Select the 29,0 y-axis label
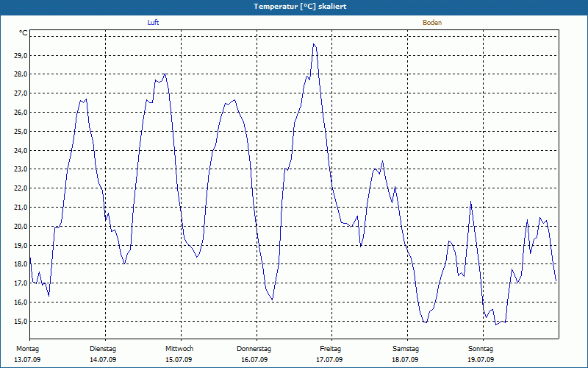The height and width of the screenshot is (368, 588). click(x=21, y=56)
